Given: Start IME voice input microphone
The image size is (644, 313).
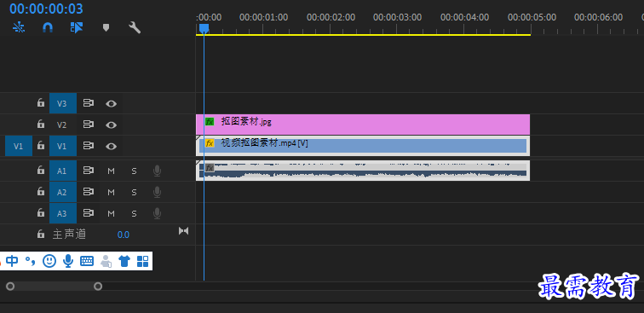Looking at the screenshot, I should (68, 261).
